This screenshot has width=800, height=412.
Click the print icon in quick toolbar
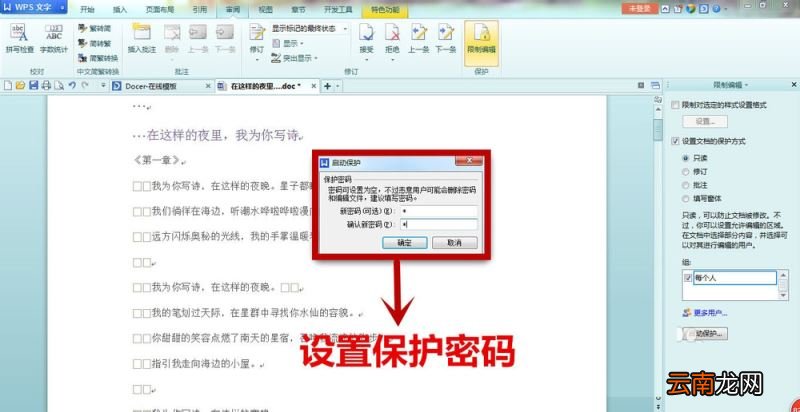(x=46, y=86)
